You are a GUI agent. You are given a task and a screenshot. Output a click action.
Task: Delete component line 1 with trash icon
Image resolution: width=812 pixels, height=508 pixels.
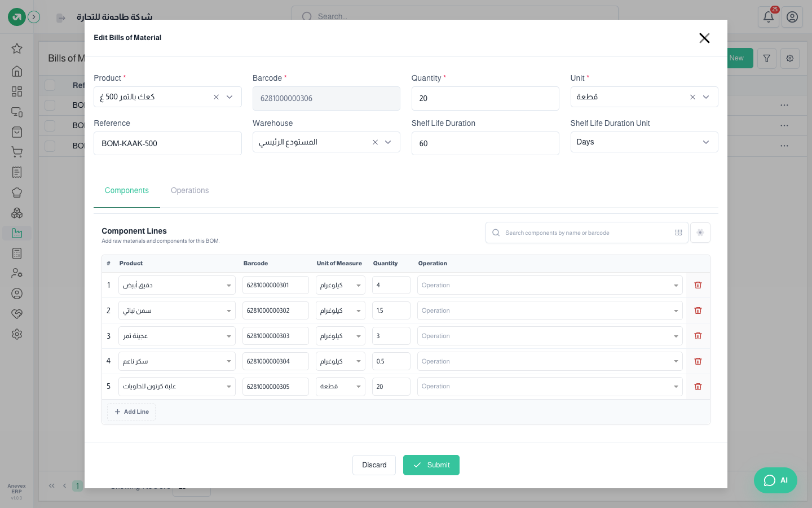(x=698, y=285)
